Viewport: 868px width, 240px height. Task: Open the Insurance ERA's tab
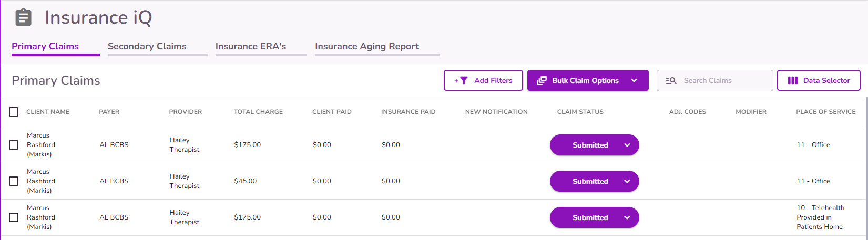pyautogui.click(x=251, y=46)
